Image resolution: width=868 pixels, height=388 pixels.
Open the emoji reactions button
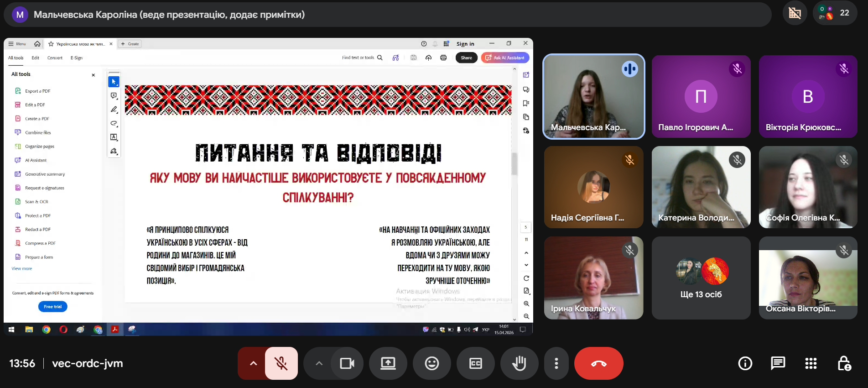point(431,363)
